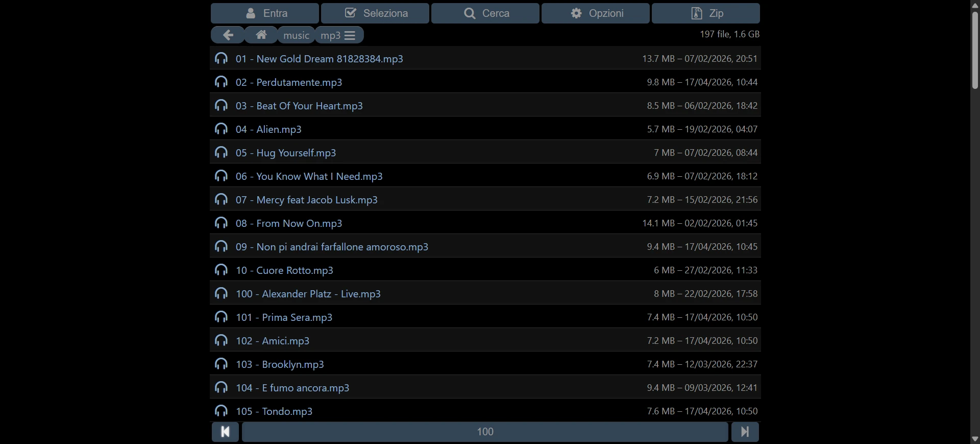Screen dimensions: 980x444
Task: Click the page scrollbar up arrow
Action: click(975, 5)
